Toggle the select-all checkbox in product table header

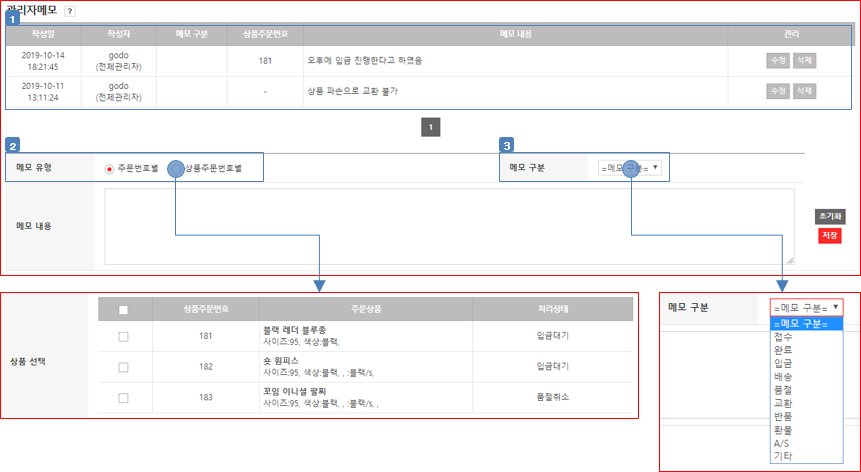[124, 310]
